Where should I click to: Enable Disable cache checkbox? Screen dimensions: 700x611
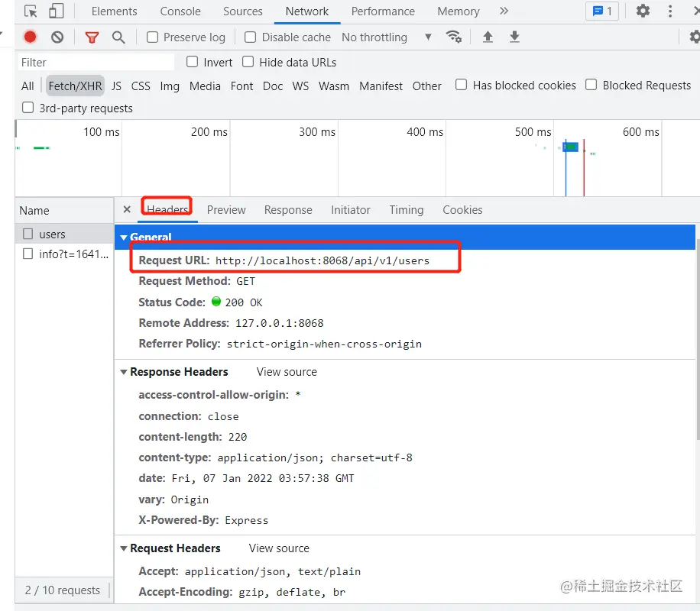point(251,37)
